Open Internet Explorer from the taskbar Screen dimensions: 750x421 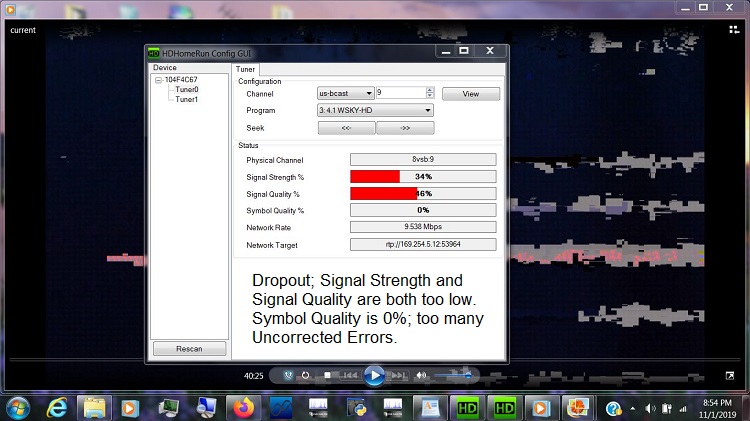coord(56,407)
